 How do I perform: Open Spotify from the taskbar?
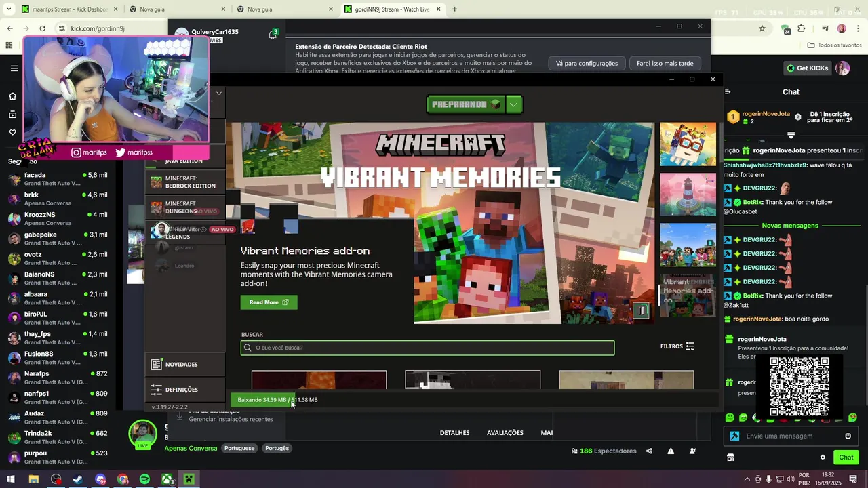click(x=144, y=479)
